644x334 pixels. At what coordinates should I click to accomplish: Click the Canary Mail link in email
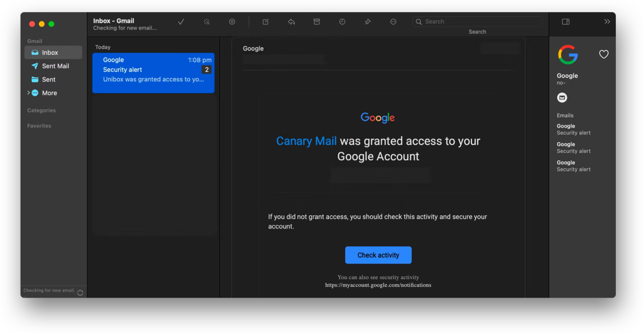pyautogui.click(x=306, y=141)
